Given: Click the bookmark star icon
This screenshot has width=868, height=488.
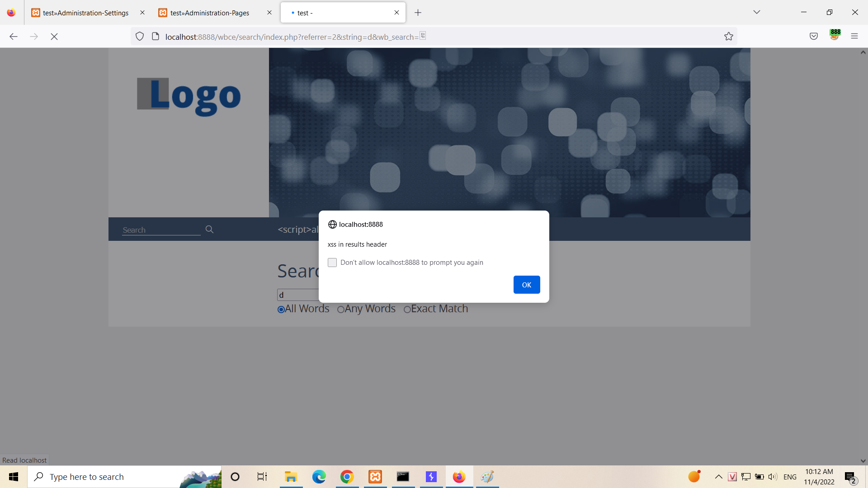Looking at the screenshot, I should [728, 37].
